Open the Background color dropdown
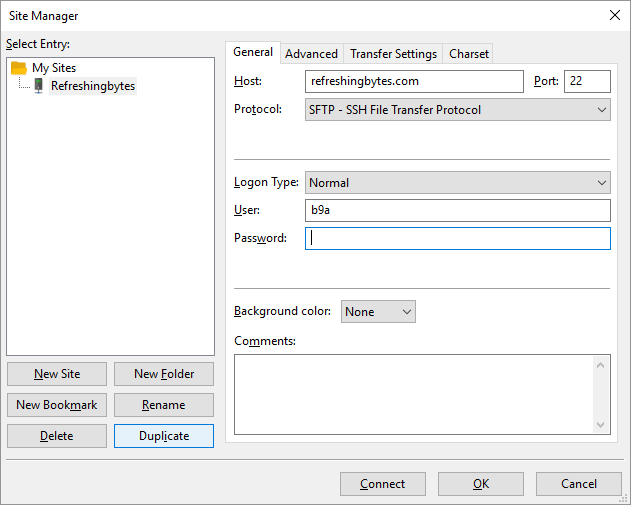The image size is (631, 505). [378, 311]
